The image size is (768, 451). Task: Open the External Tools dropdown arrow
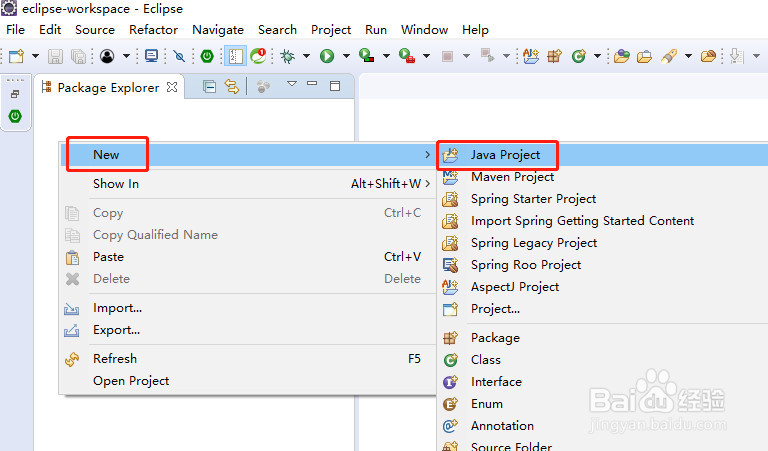tap(427, 56)
